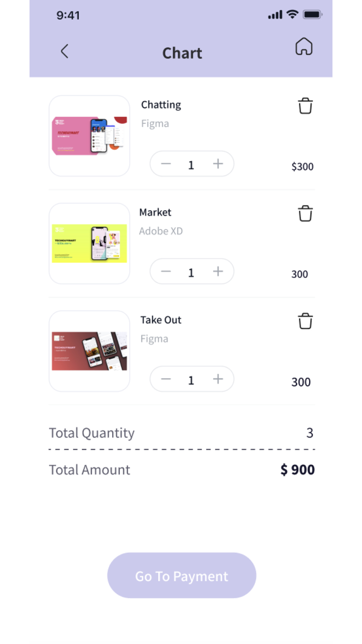The width and height of the screenshot is (362, 644).
Task: Select the Market product title
Action: [155, 212]
